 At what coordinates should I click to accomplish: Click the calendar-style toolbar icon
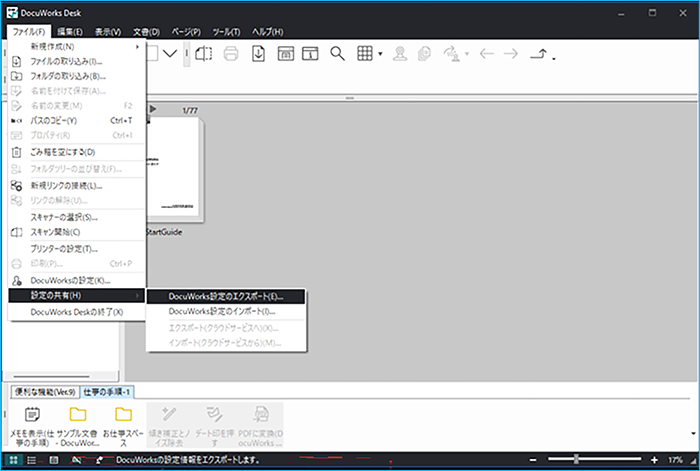pyautogui.click(x=286, y=54)
